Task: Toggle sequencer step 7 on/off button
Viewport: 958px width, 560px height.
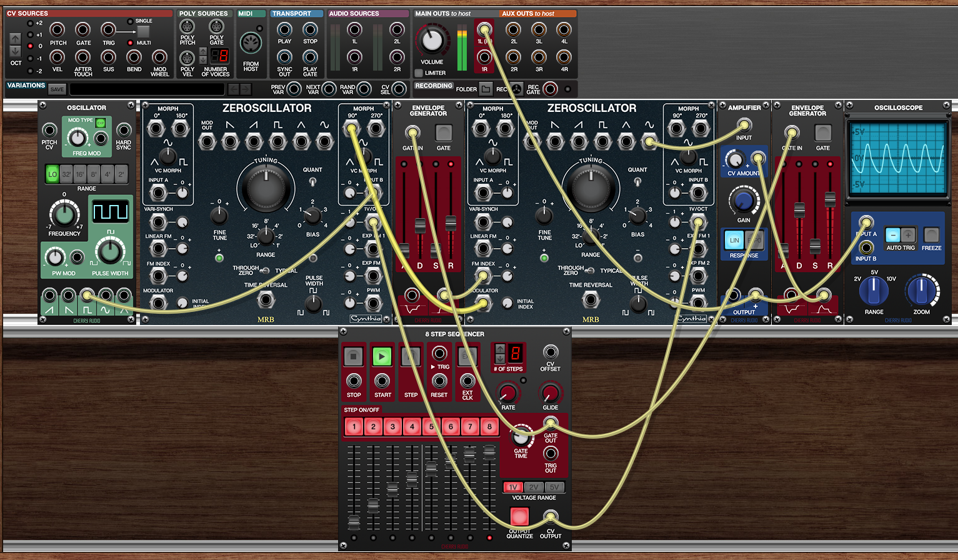Action: (470, 427)
